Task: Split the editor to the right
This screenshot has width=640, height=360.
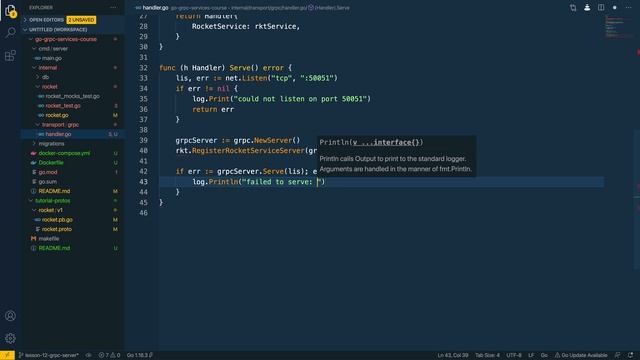Action: 601,7
